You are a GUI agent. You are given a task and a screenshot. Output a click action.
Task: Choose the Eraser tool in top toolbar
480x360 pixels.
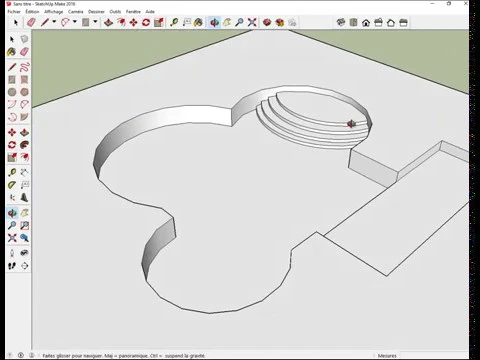pos(31,23)
